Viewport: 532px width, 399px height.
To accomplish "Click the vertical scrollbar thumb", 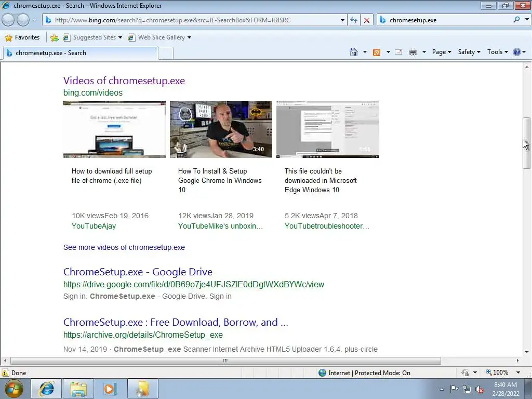I will click(x=527, y=143).
